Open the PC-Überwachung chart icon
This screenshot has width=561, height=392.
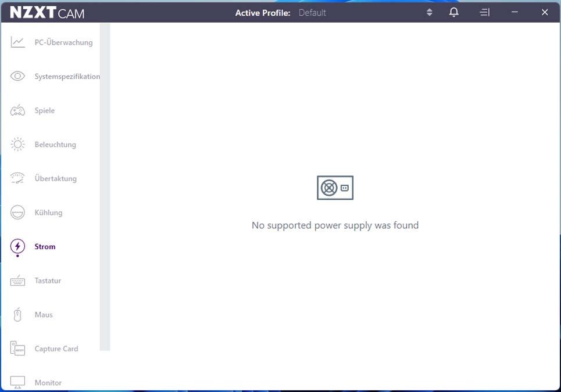[17, 42]
